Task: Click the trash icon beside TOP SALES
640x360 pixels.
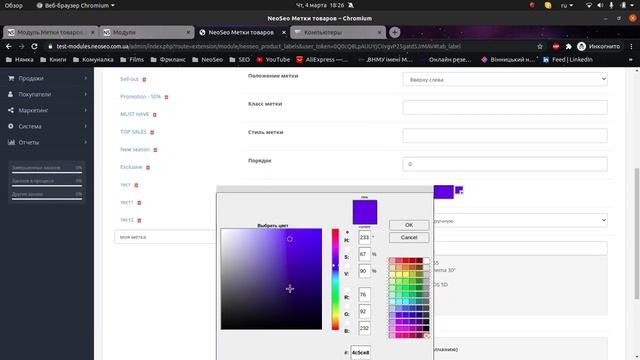Action: pyautogui.click(x=152, y=132)
